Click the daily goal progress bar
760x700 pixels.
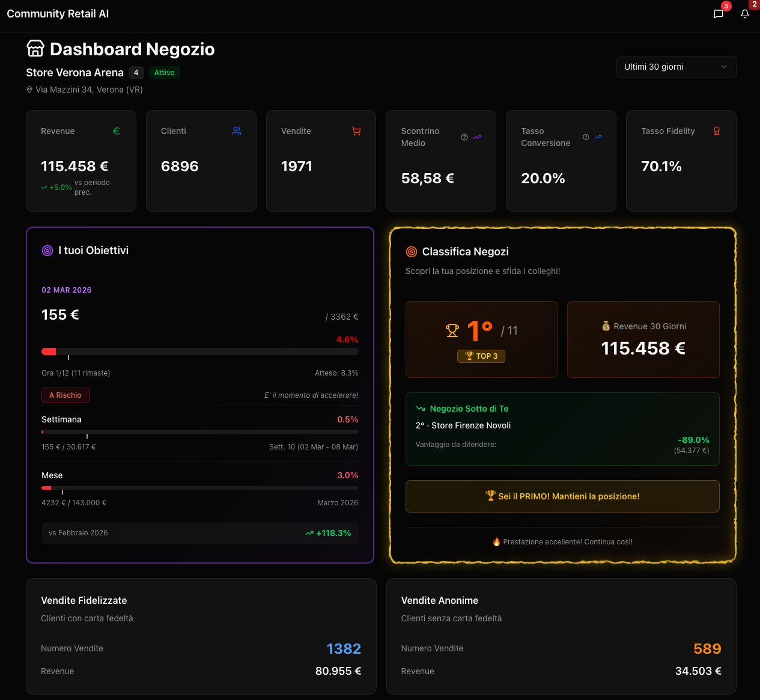pyautogui.click(x=199, y=352)
